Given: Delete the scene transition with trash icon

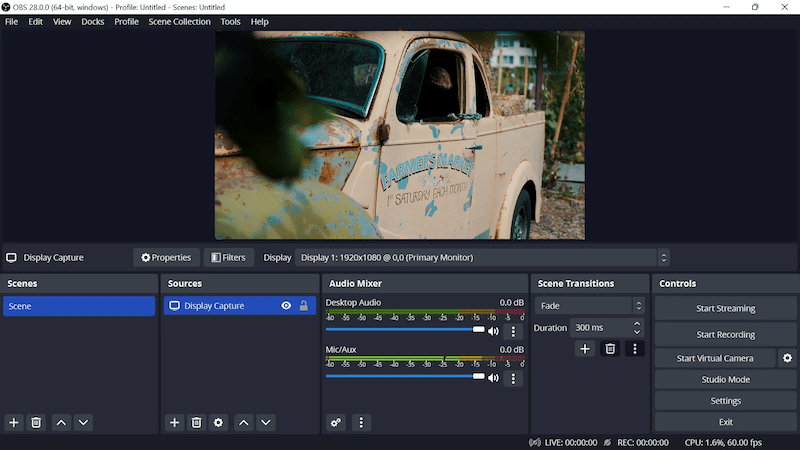Looking at the screenshot, I should [610, 349].
